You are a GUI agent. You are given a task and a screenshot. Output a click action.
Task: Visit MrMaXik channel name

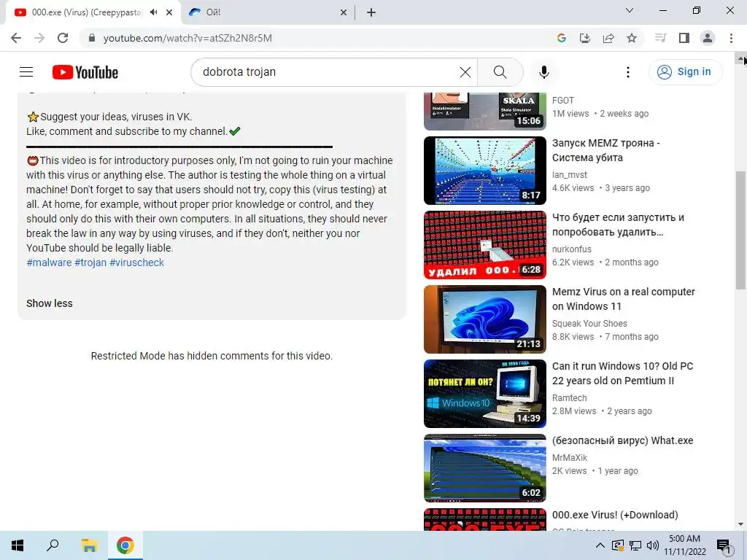click(570, 458)
